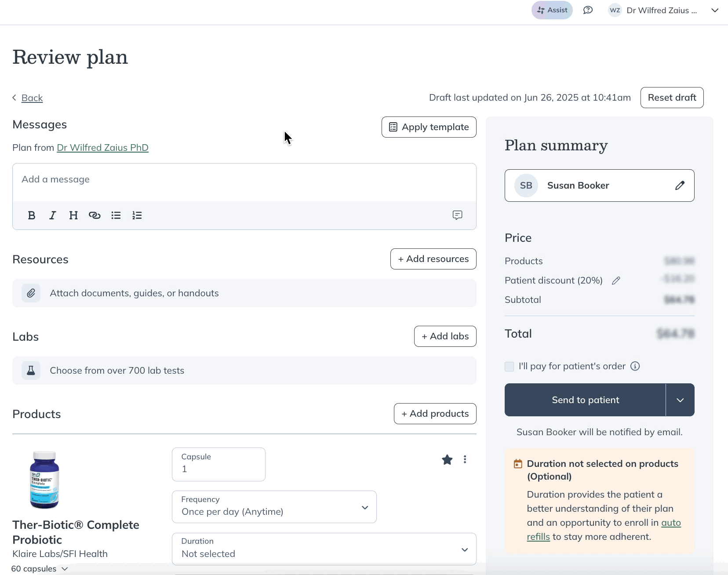Go back using the Back link
The image size is (728, 575).
click(32, 98)
